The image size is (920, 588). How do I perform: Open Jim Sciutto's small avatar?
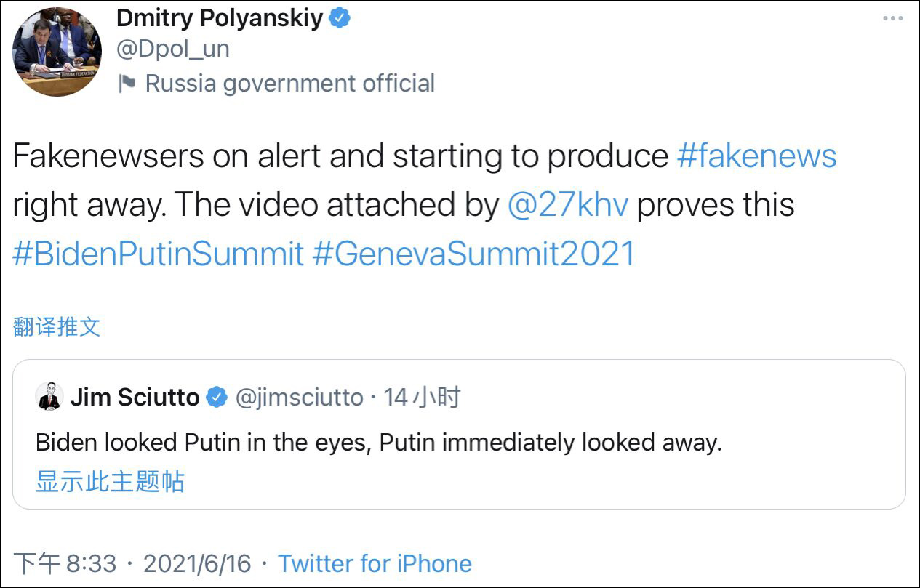coord(49,397)
